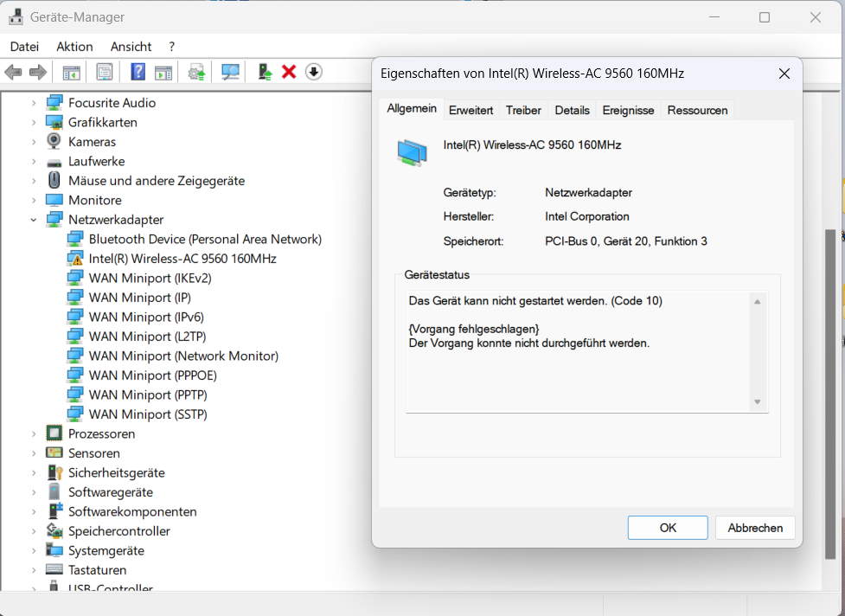Click the blue Help question mark icon
The width and height of the screenshot is (845, 616).
click(138, 72)
